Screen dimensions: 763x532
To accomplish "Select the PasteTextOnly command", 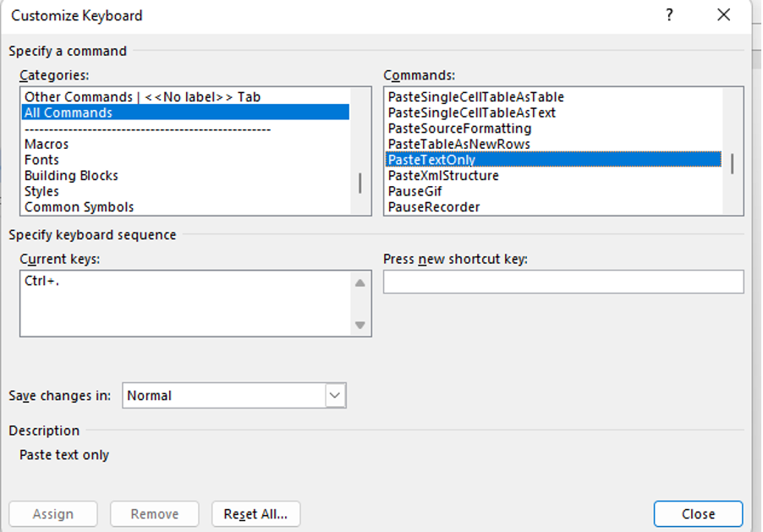I will pos(554,160).
